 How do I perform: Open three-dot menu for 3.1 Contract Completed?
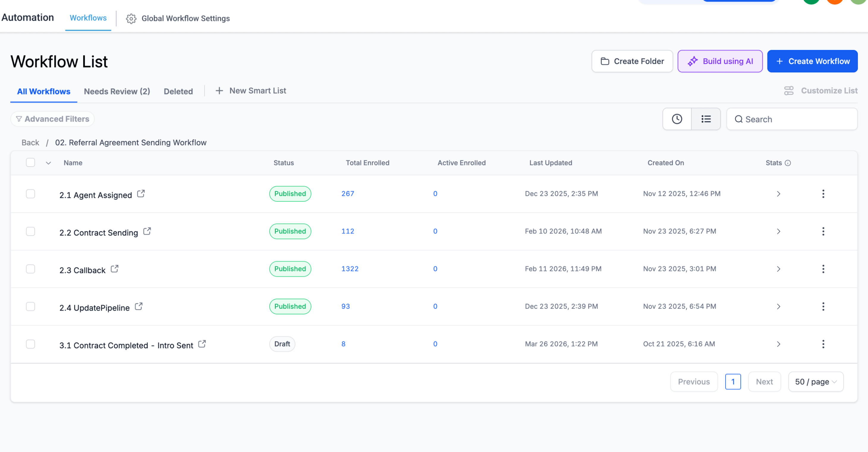[x=823, y=344]
